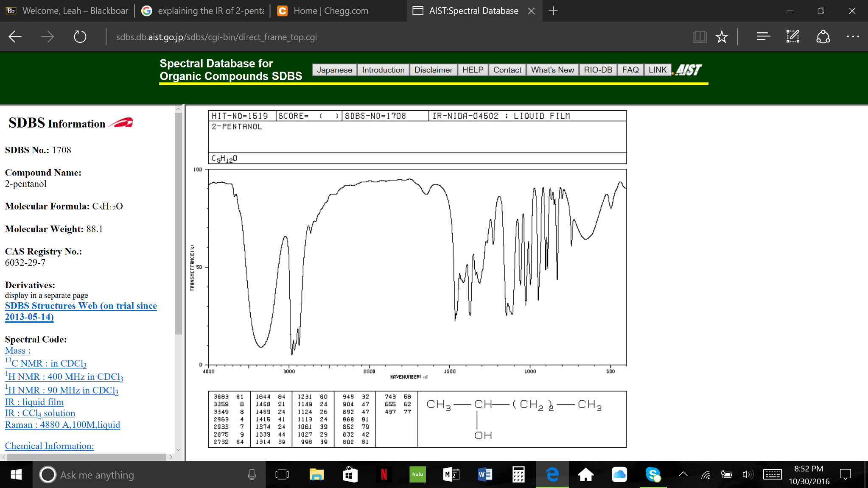Click the address bar to edit the URL

(216, 37)
